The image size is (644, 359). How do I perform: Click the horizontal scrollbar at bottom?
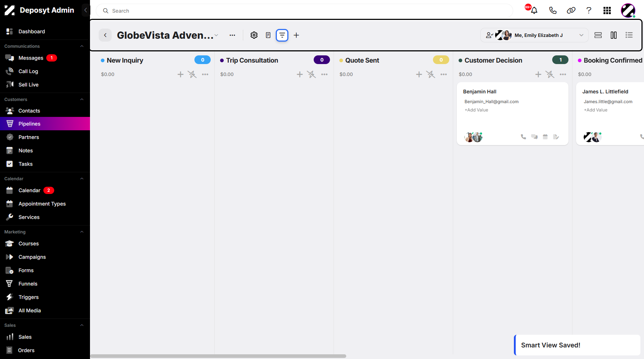pyautogui.click(x=218, y=356)
